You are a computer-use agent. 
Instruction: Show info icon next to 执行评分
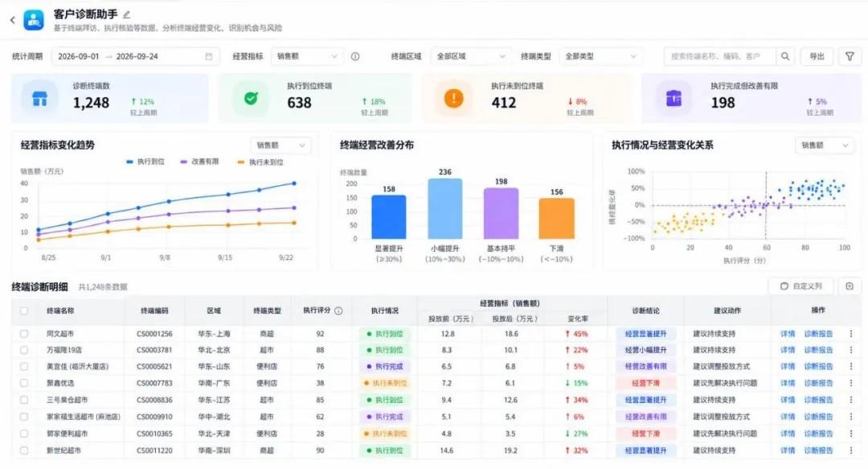339,311
